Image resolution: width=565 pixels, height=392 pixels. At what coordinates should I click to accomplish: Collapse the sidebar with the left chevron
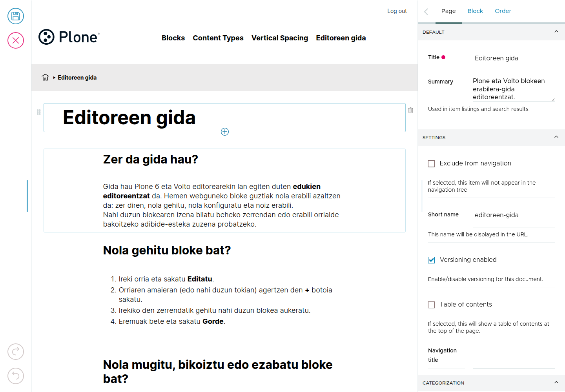(426, 12)
